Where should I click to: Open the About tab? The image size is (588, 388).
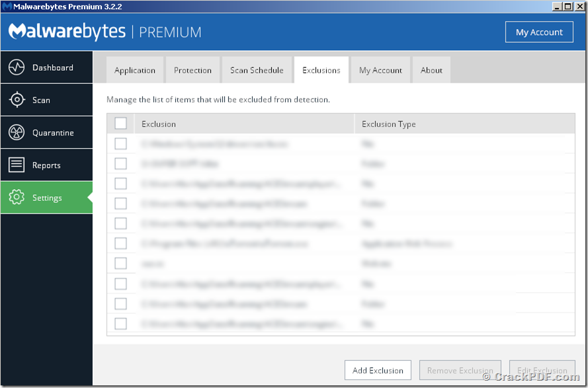click(431, 70)
